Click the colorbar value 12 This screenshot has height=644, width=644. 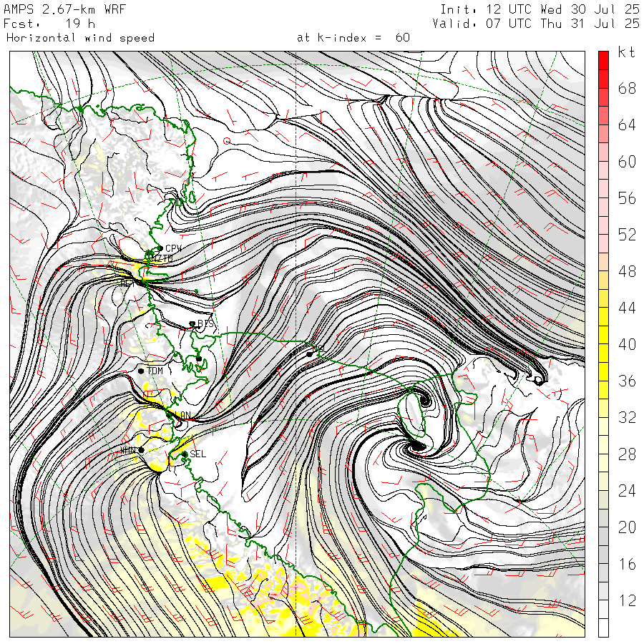point(627,601)
